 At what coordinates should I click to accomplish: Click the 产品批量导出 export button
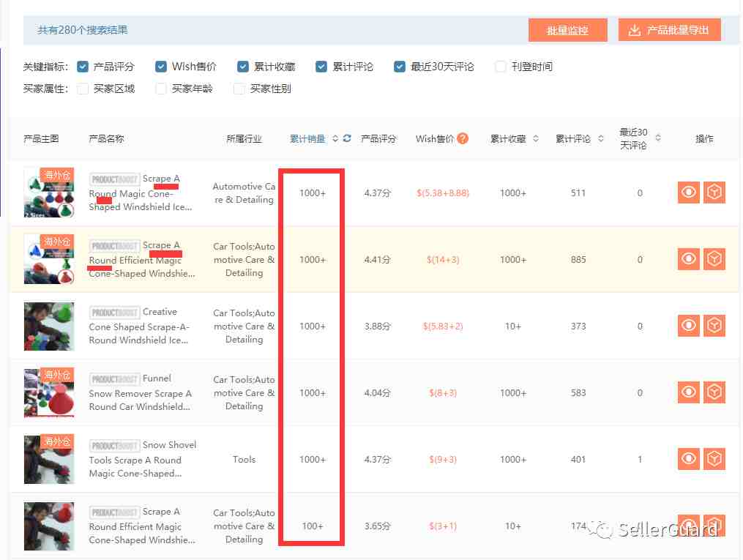click(669, 30)
